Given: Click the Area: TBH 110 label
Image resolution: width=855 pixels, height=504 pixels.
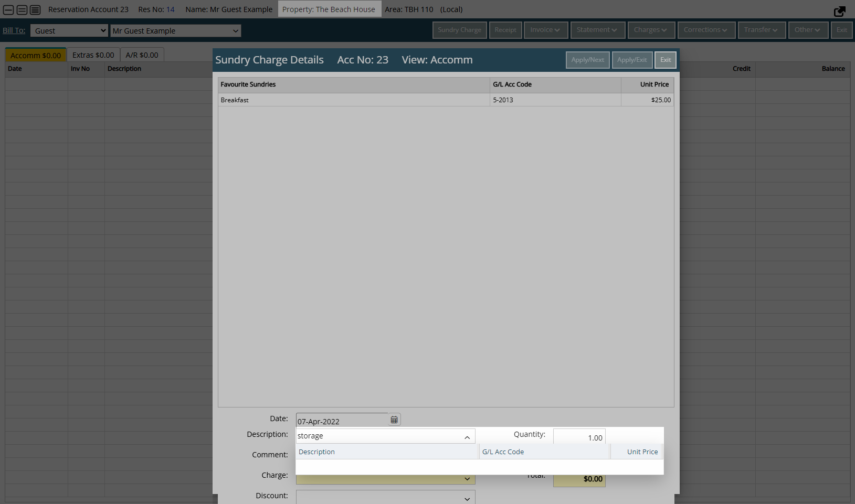Looking at the screenshot, I should coord(409,9).
